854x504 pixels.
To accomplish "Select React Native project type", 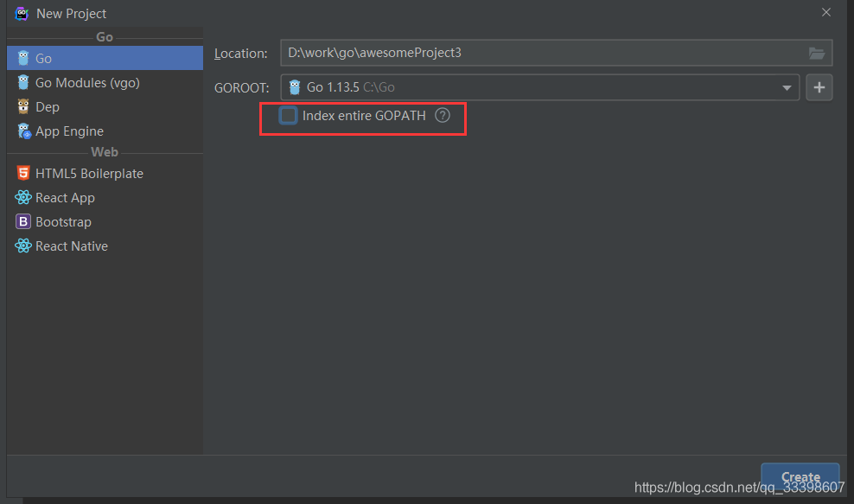I will [x=72, y=246].
